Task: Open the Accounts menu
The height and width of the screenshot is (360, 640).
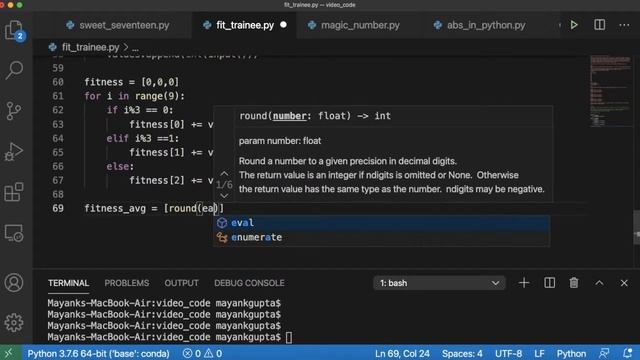Action: tap(14, 282)
